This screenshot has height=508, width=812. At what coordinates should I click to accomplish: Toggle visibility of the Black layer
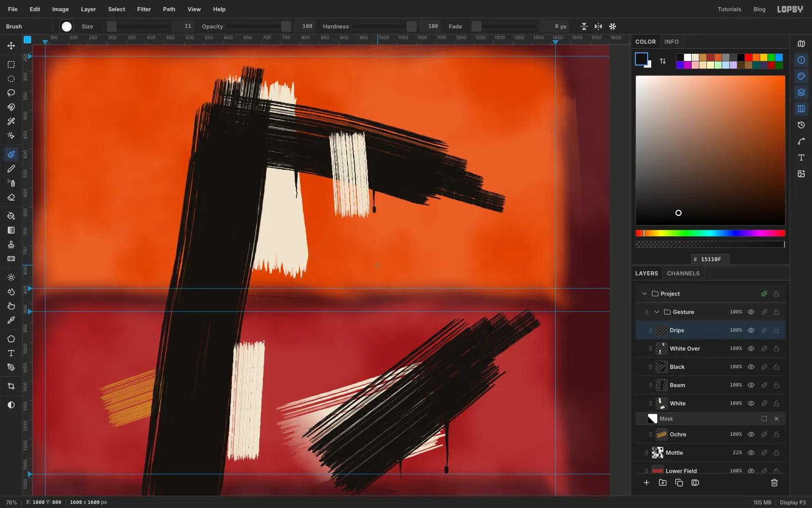(751, 367)
